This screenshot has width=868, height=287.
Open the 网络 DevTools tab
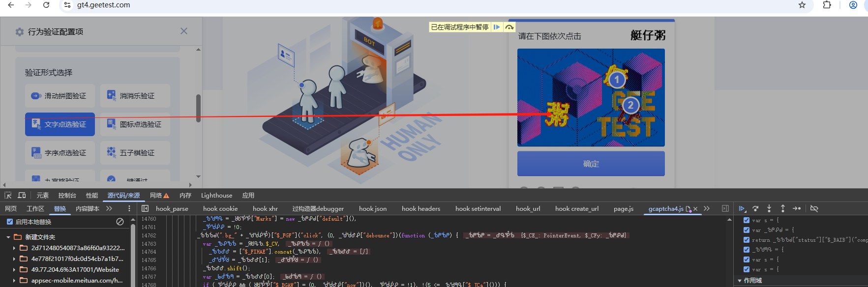[x=160, y=195]
